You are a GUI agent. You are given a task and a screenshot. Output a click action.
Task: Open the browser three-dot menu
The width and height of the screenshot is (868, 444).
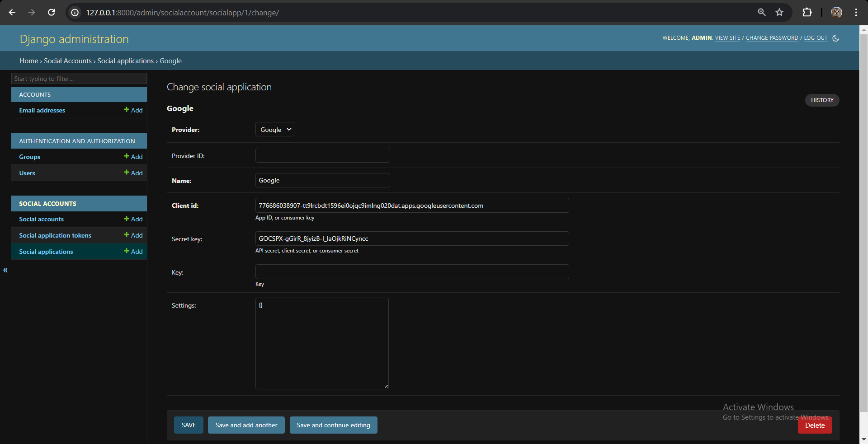[x=856, y=12]
